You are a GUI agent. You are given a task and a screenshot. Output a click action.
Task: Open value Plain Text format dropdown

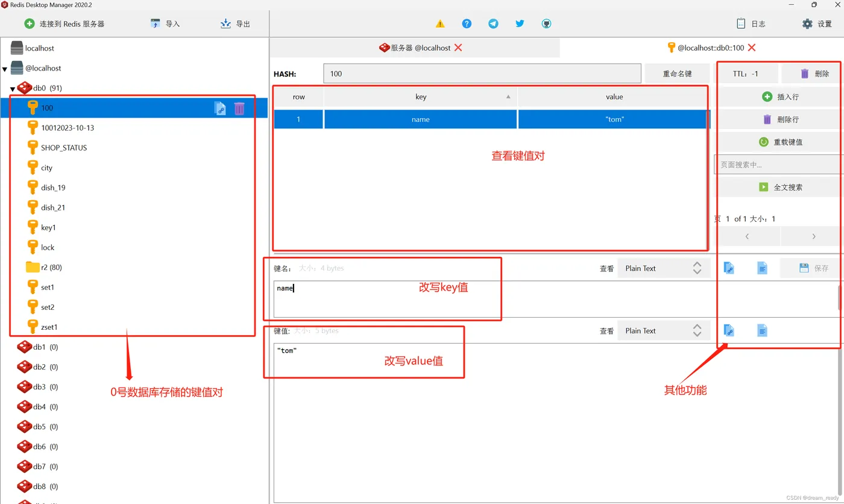click(x=663, y=331)
